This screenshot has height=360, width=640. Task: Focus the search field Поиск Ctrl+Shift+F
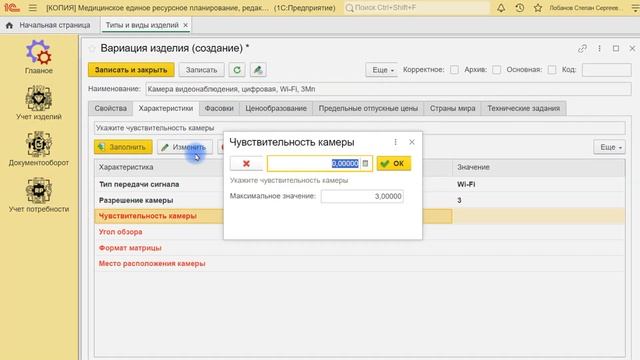[x=417, y=8]
